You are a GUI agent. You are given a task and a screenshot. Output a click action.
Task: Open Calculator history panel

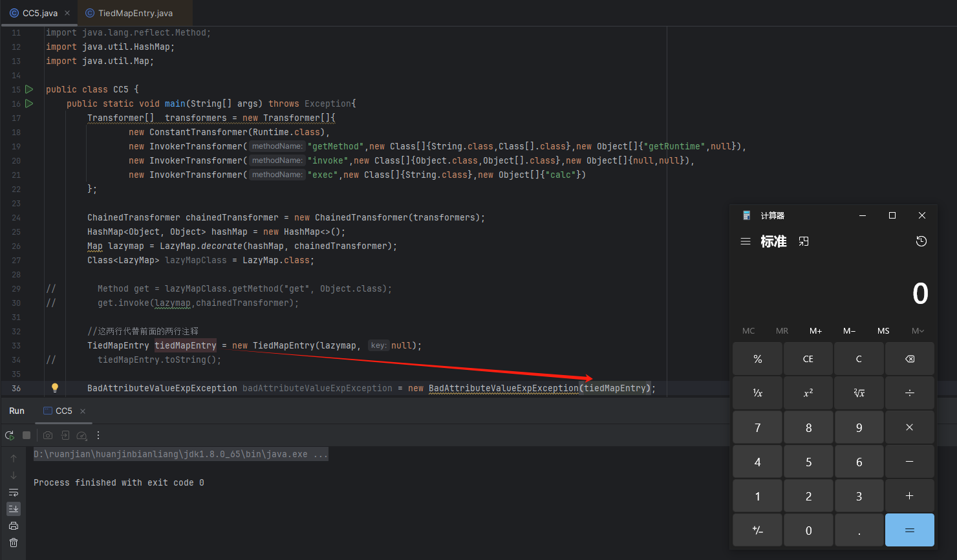(921, 241)
